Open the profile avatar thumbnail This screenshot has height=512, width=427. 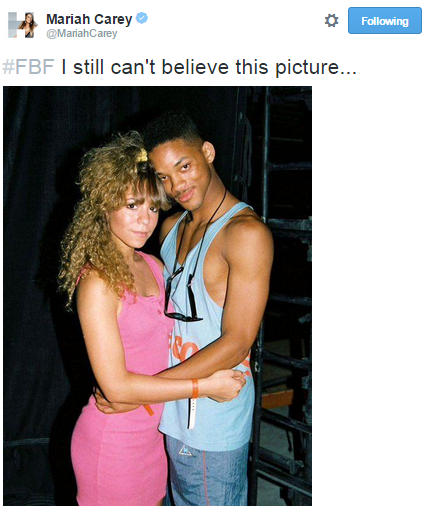[x=22, y=25]
